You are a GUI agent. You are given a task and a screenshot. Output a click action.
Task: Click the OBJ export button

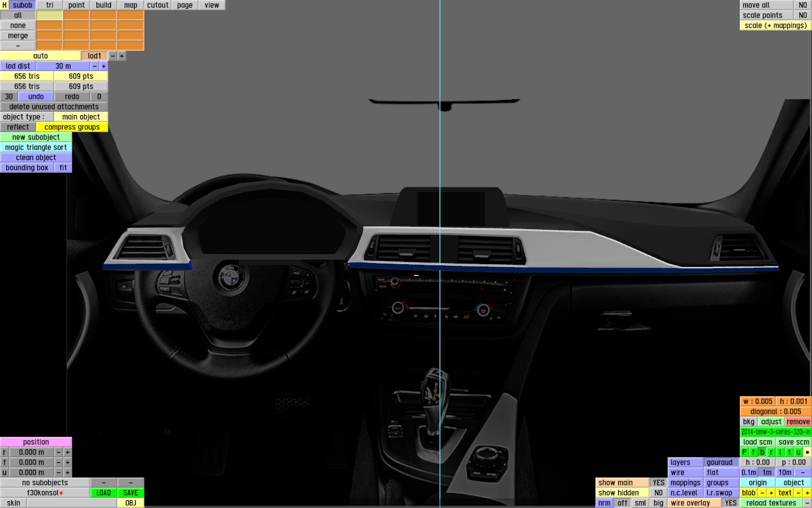coord(131,503)
